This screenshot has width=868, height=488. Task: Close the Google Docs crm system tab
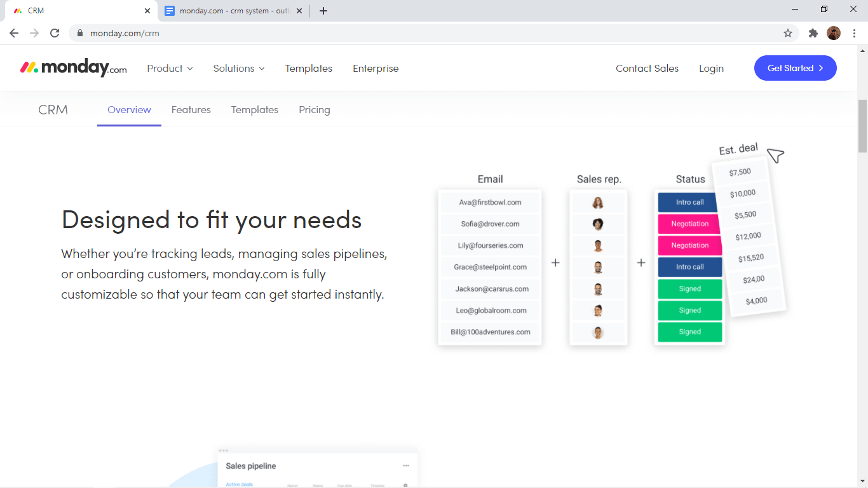299,11
